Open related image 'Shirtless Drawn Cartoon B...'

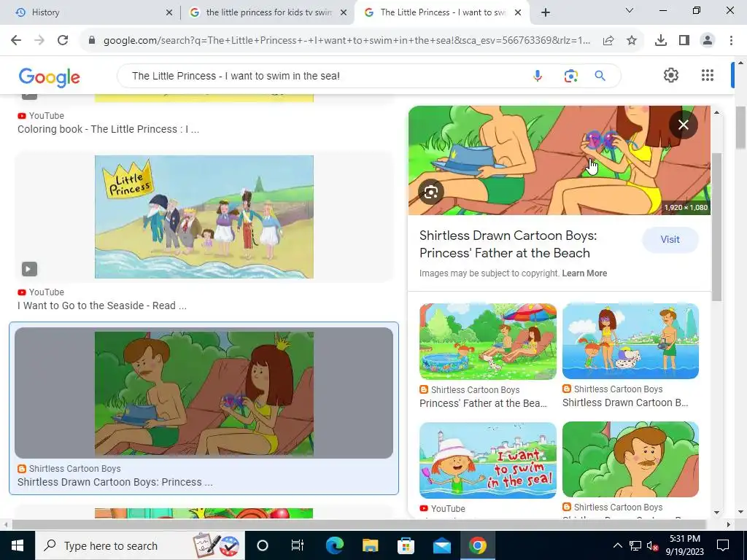pyautogui.click(x=630, y=341)
